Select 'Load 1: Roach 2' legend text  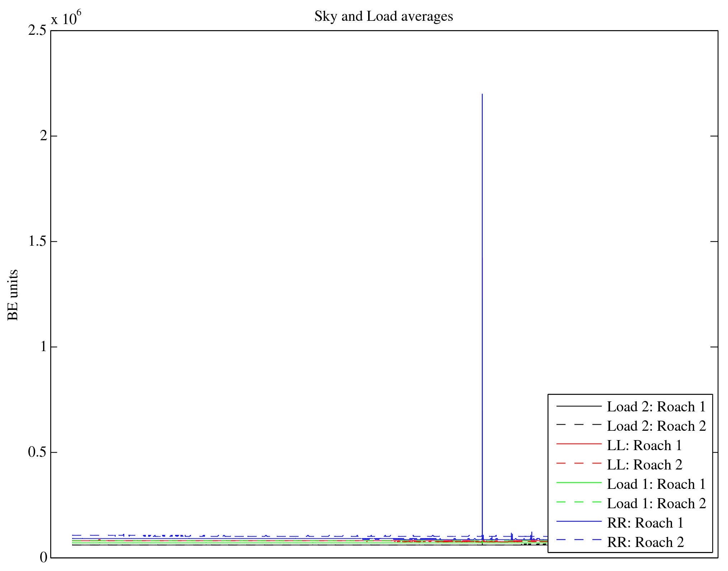(656, 504)
